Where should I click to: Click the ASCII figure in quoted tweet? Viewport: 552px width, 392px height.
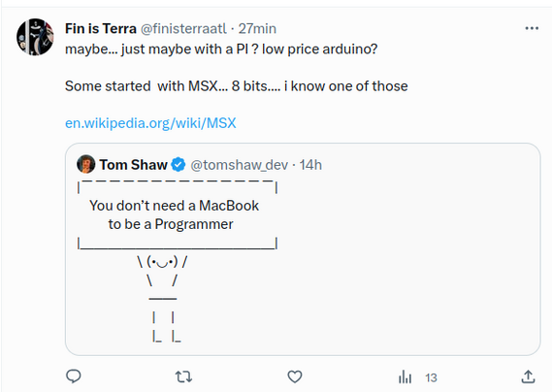click(x=163, y=300)
